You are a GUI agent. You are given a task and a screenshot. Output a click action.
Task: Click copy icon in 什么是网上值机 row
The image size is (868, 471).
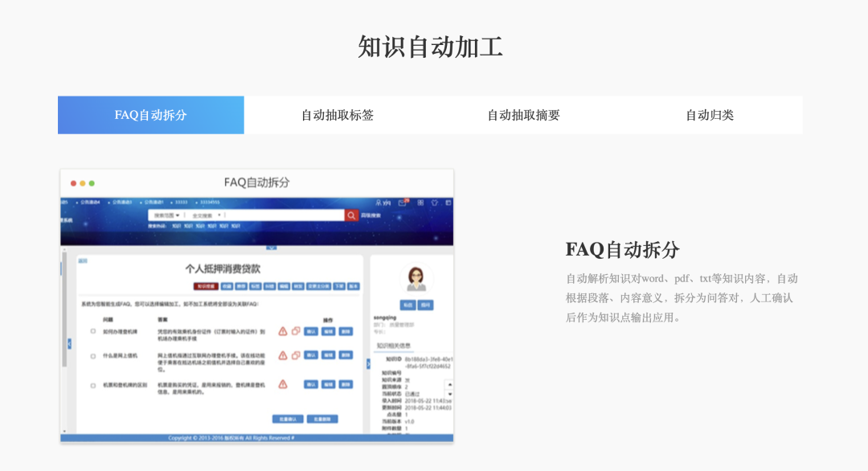click(x=296, y=355)
